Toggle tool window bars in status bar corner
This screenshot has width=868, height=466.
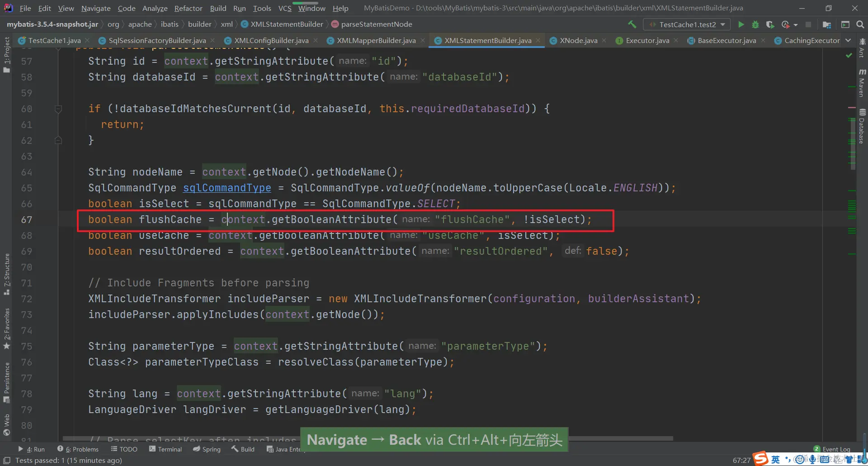click(x=7, y=460)
